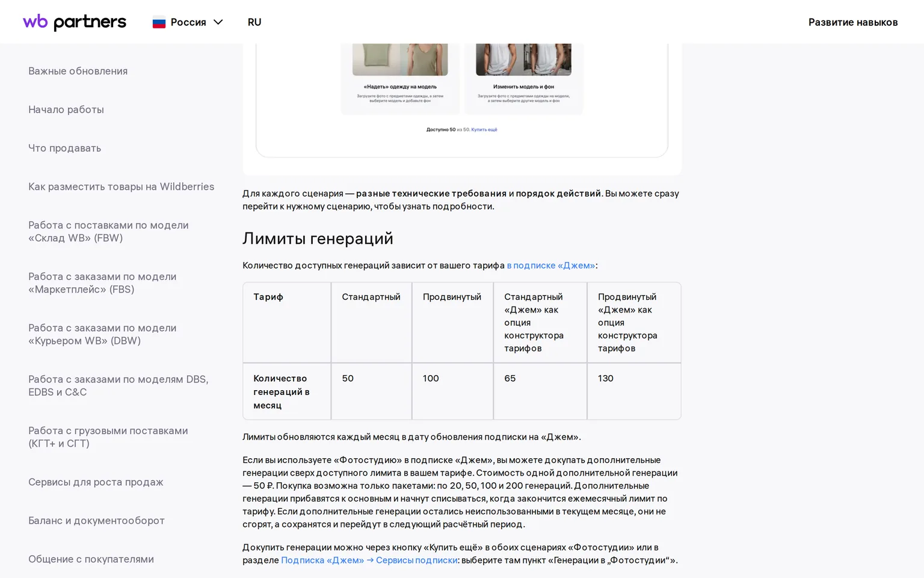Click the Изменить модель и фон thumbnail
This screenshot has width=924, height=578.
(x=523, y=60)
